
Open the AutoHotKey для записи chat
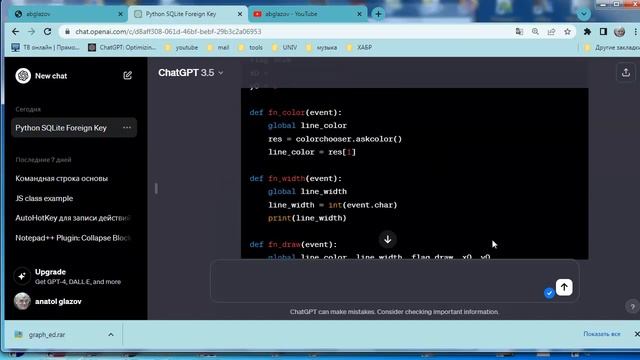pyautogui.click(x=73, y=218)
